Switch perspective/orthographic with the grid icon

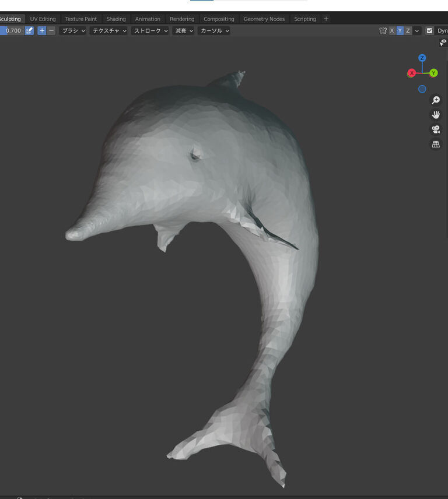click(435, 144)
